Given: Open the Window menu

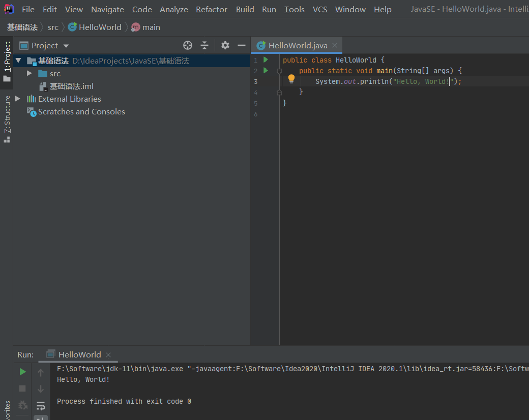Looking at the screenshot, I should pyautogui.click(x=350, y=10).
